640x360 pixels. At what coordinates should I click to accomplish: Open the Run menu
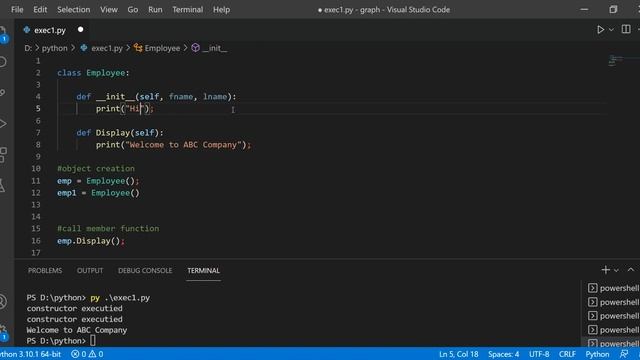point(155,9)
